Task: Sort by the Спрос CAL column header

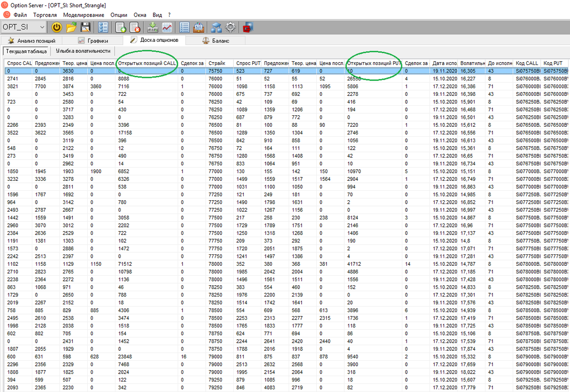Action: (19, 63)
